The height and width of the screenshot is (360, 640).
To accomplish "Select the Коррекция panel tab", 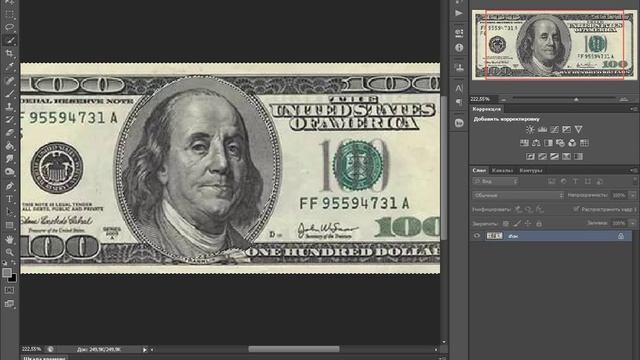I will pos(487,109).
